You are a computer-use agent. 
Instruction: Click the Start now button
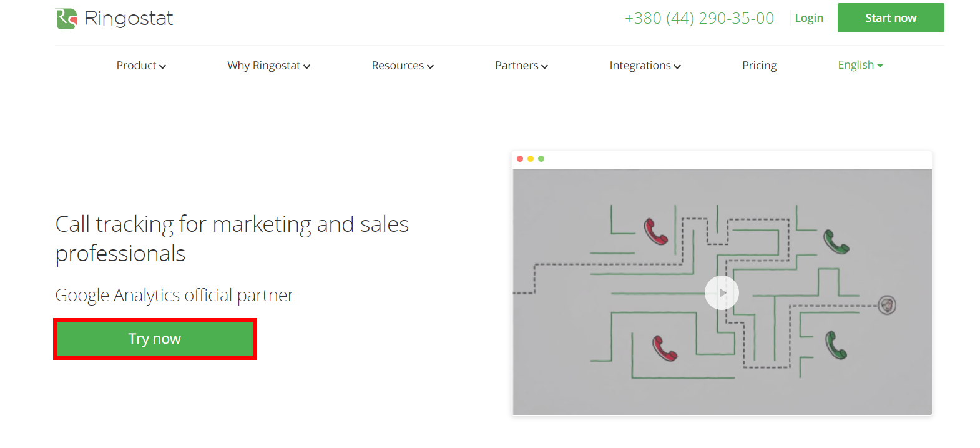coord(891,18)
